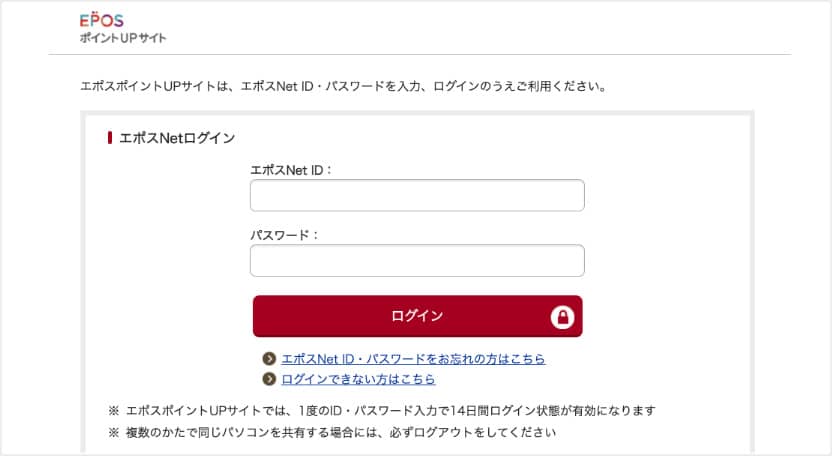Click the EPOS logo
This screenshot has height=456, width=832.
(101, 21)
